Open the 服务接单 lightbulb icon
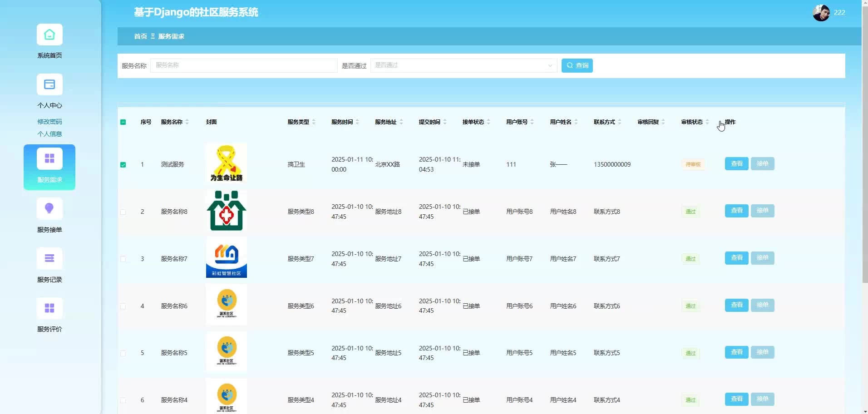 (49, 209)
